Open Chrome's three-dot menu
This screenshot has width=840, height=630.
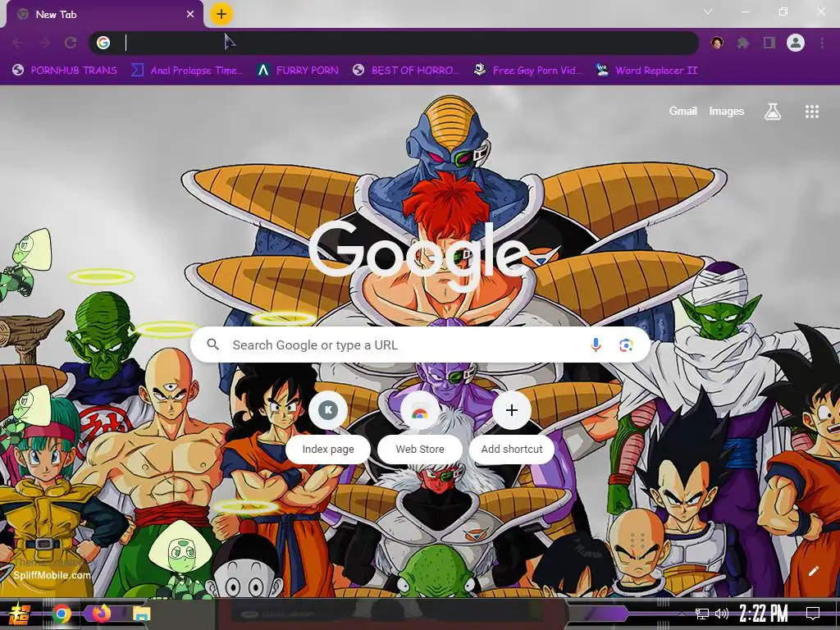pos(822,43)
